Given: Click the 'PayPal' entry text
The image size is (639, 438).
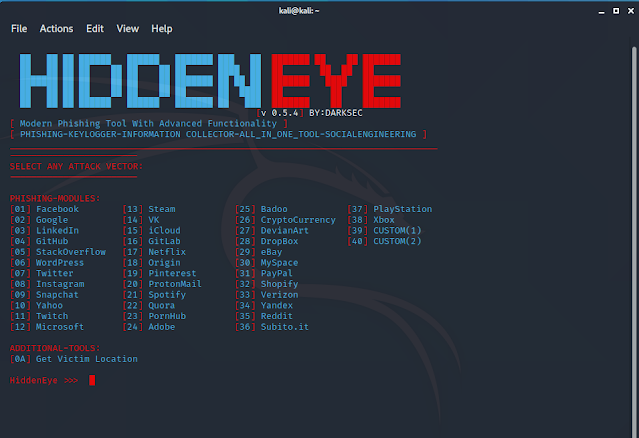Looking at the screenshot, I should pos(277,273).
